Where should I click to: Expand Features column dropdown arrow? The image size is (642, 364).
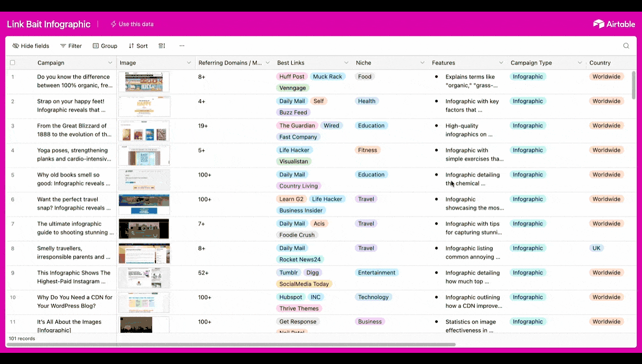(x=501, y=63)
